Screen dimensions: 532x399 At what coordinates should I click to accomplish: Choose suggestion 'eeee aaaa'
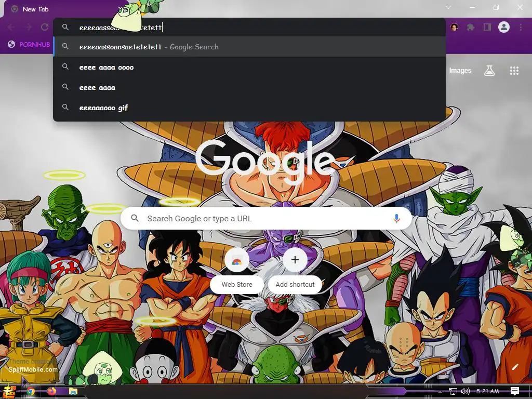(249, 87)
